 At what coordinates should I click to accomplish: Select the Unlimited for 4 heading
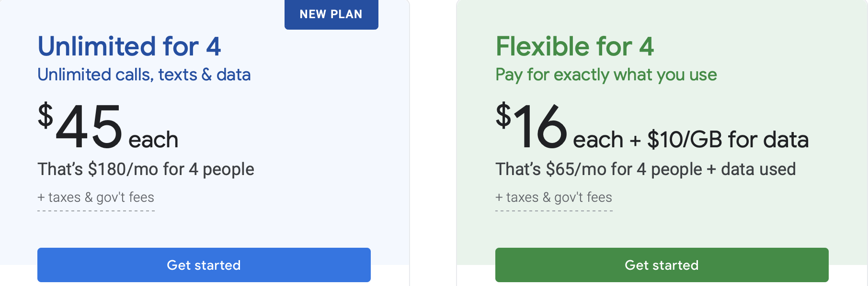coord(129,46)
